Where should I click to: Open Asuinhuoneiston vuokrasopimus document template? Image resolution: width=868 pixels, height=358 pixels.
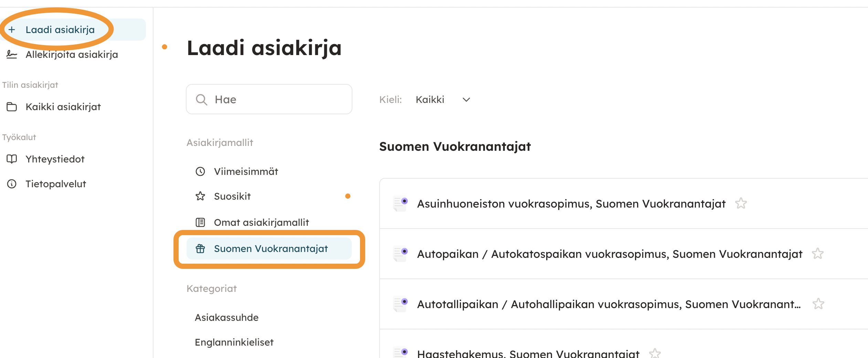(571, 204)
